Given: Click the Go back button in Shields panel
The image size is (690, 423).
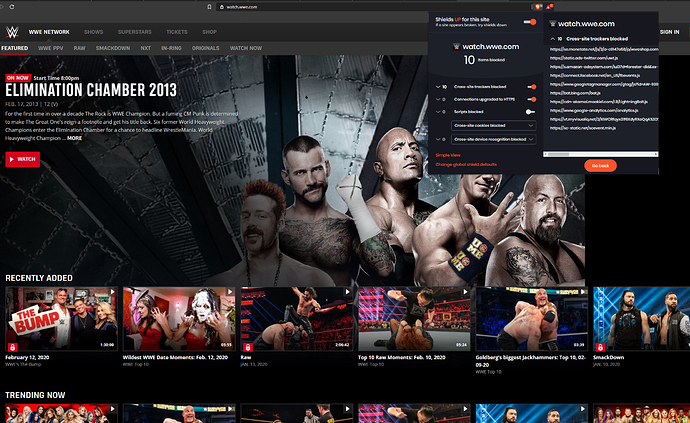Looking at the screenshot, I should click(600, 166).
